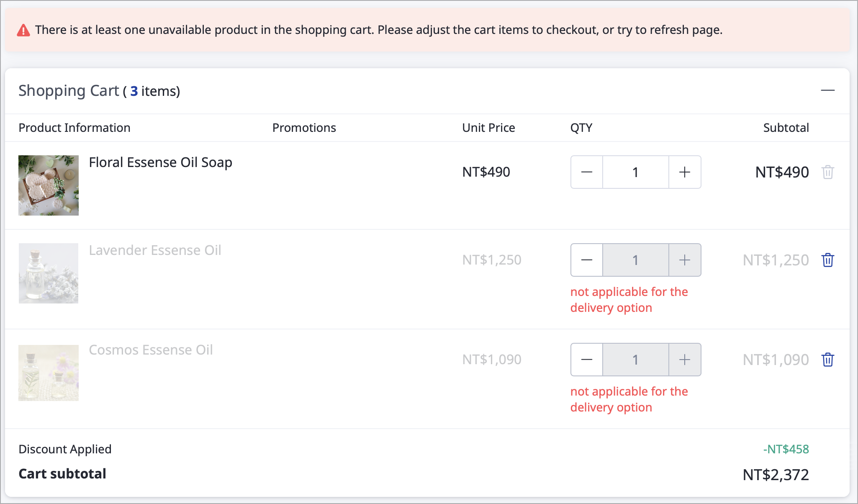The image size is (858, 504).
Task: Decrease Floral Essense Oil Soap quantity
Action: tap(587, 172)
